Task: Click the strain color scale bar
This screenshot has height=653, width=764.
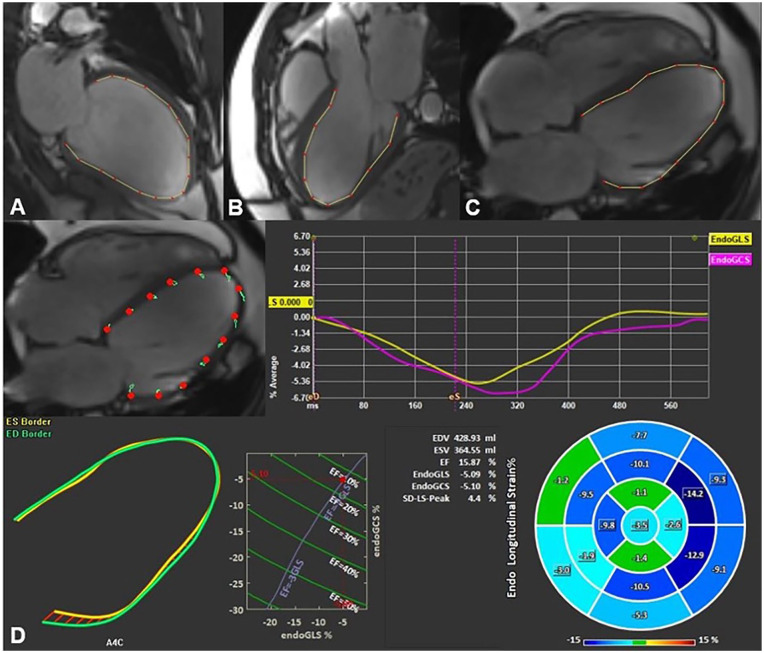Action: pos(638,641)
